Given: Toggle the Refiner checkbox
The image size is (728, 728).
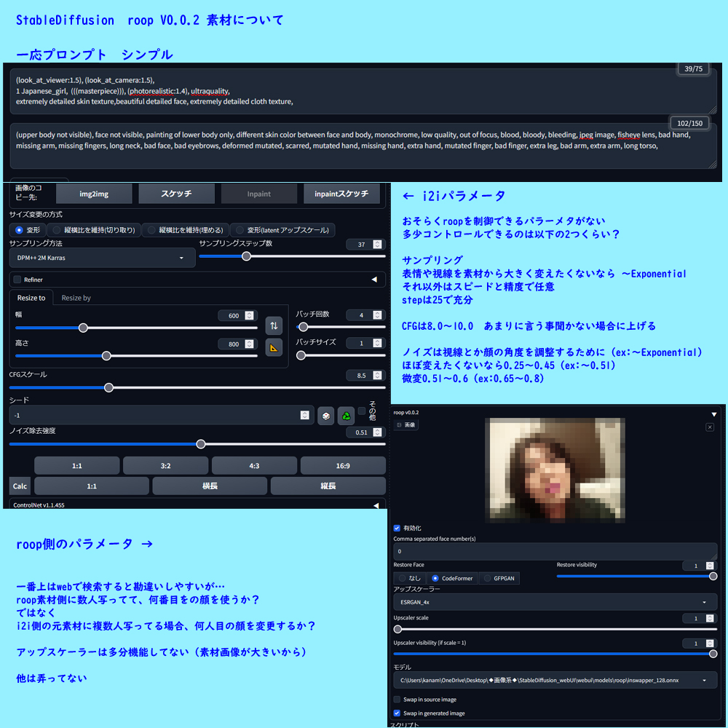Looking at the screenshot, I should pyautogui.click(x=17, y=280).
